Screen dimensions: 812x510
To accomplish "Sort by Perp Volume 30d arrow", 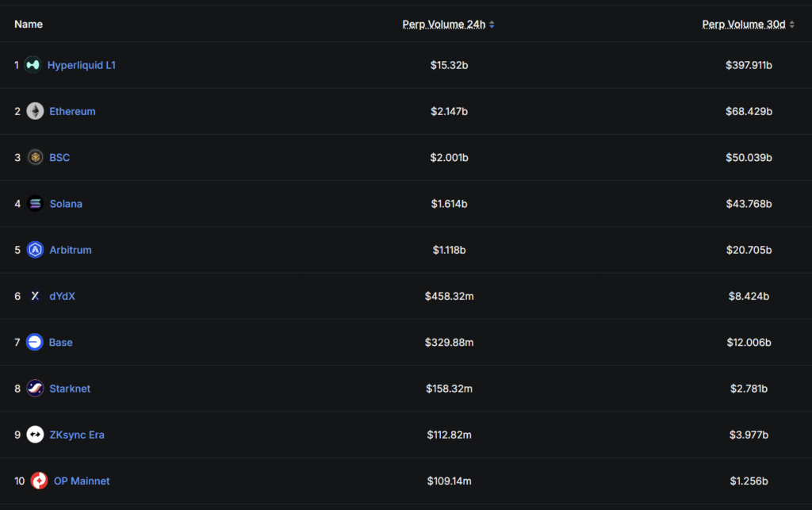I will click(x=792, y=25).
